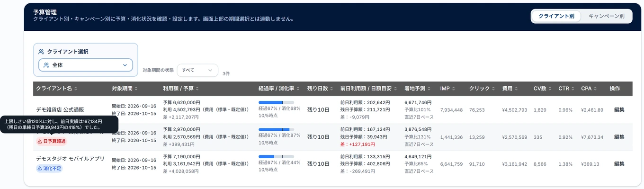This screenshot has height=189, width=644.
Task: Click the tooltip about 上限しきい値120%
Action: [59, 125]
